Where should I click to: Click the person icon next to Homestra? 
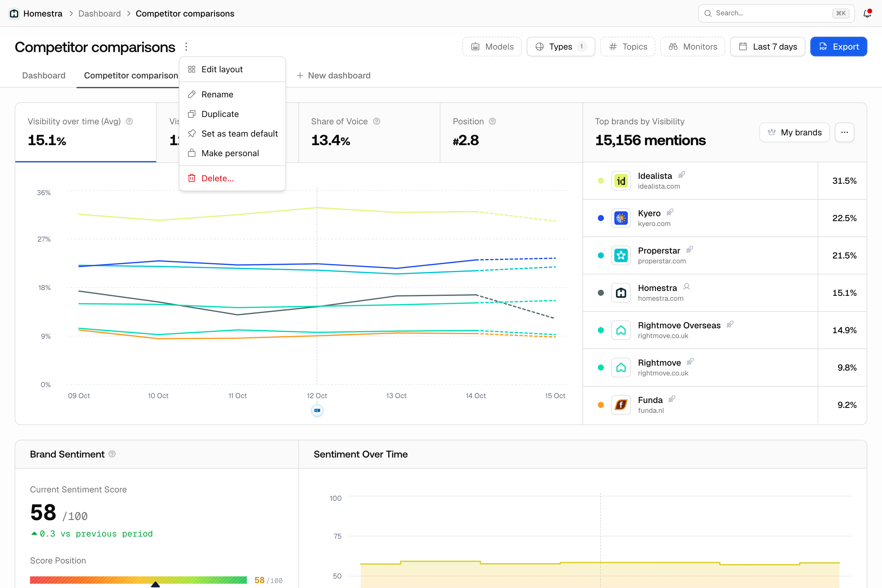pos(687,287)
